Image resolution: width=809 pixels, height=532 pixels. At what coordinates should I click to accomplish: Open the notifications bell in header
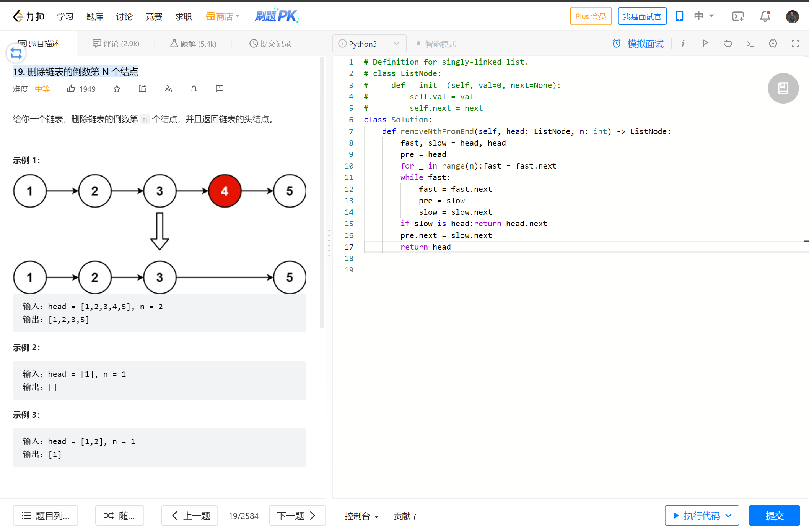[765, 16]
